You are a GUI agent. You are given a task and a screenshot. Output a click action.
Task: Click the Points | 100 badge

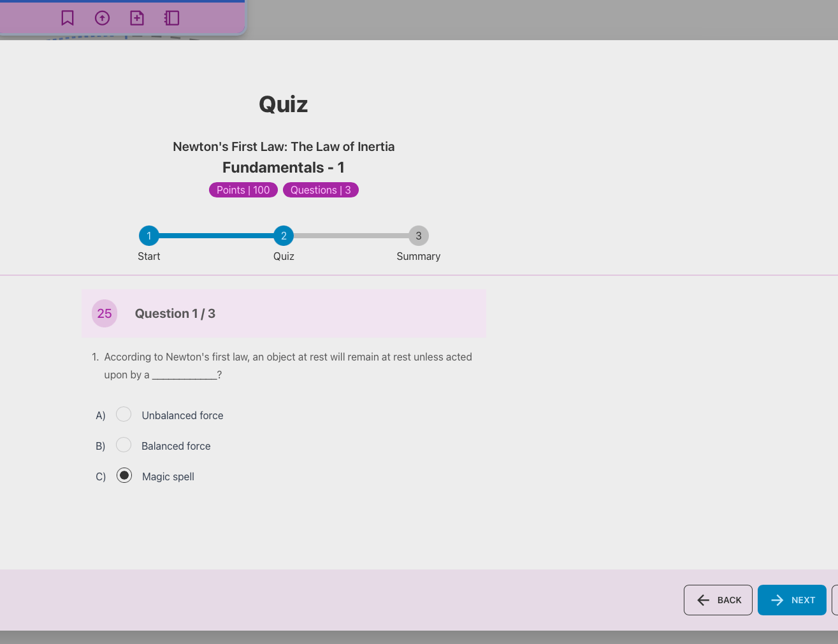[243, 190]
